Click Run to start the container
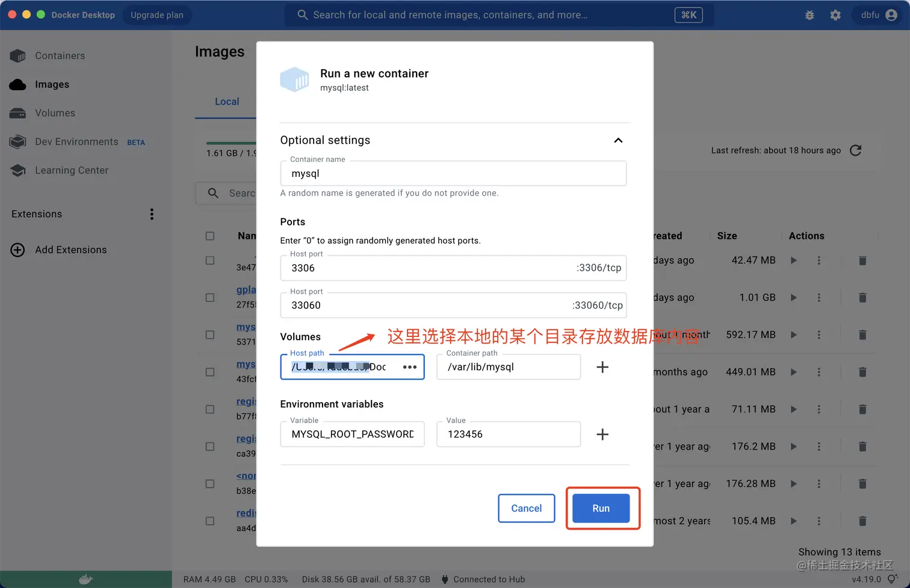 [601, 509]
